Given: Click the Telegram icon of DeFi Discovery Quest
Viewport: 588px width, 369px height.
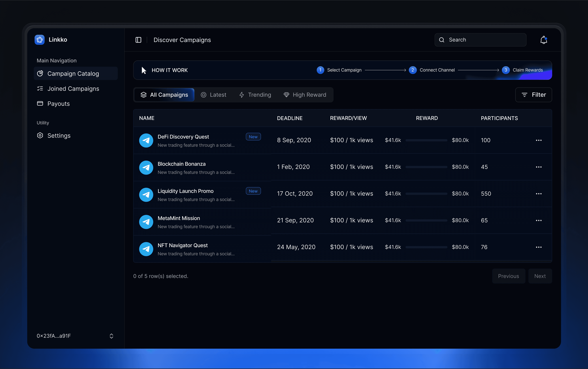Looking at the screenshot, I should click(x=146, y=140).
